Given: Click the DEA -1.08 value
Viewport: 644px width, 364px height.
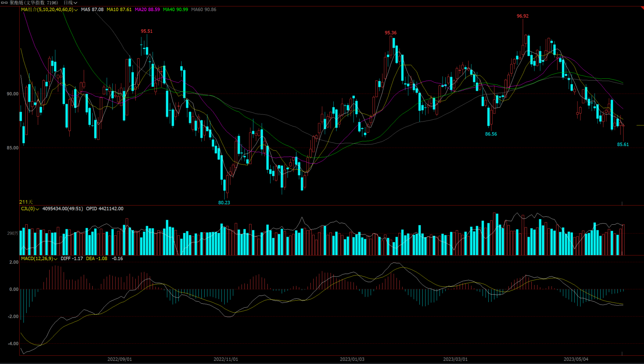Looking at the screenshot, I should point(96,258).
